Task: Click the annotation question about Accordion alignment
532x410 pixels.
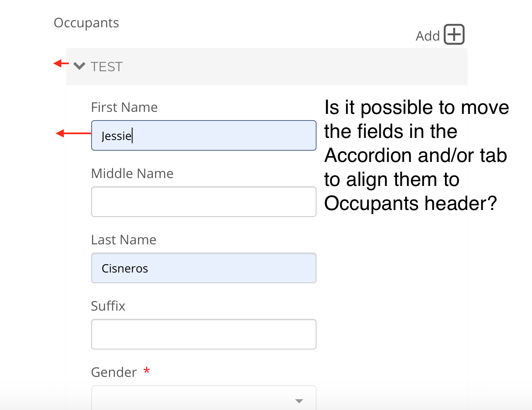Action: click(x=416, y=155)
